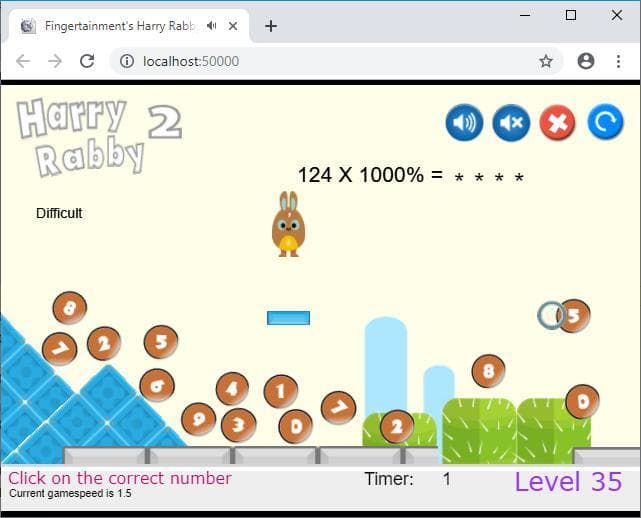View site information icon in address bar
The width and height of the screenshot is (641, 518).
pos(127,61)
